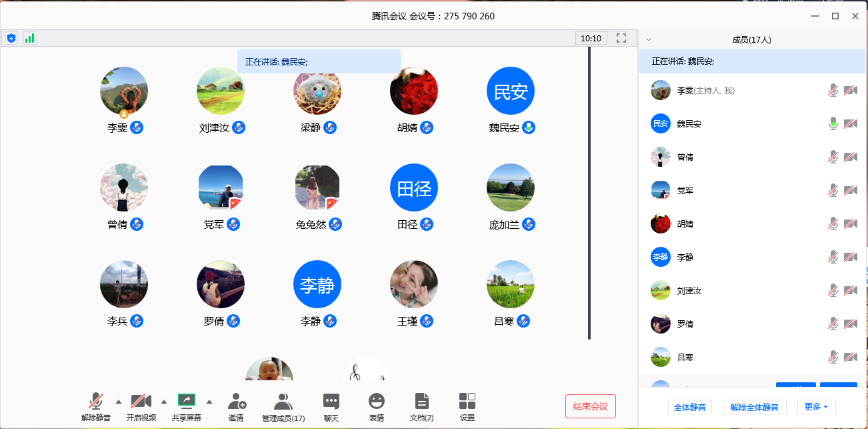The width and height of the screenshot is (868, 429).
Task: Click mic icon next to 兔兔然 in grid
Action: pyautogui.click(x=335, y=224)
